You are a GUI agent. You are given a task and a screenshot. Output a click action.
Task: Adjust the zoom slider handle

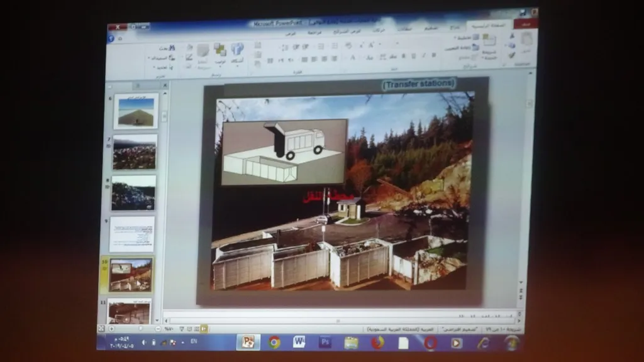coord(140,329)
